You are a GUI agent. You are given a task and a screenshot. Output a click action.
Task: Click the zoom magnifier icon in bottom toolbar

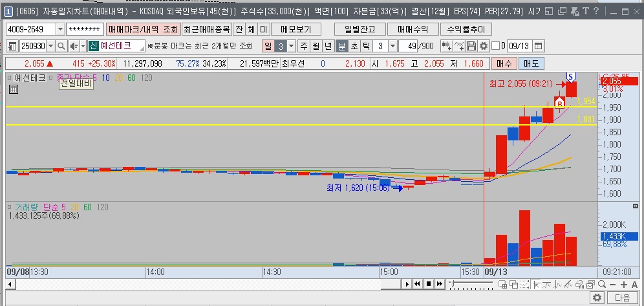coord(602,284)
